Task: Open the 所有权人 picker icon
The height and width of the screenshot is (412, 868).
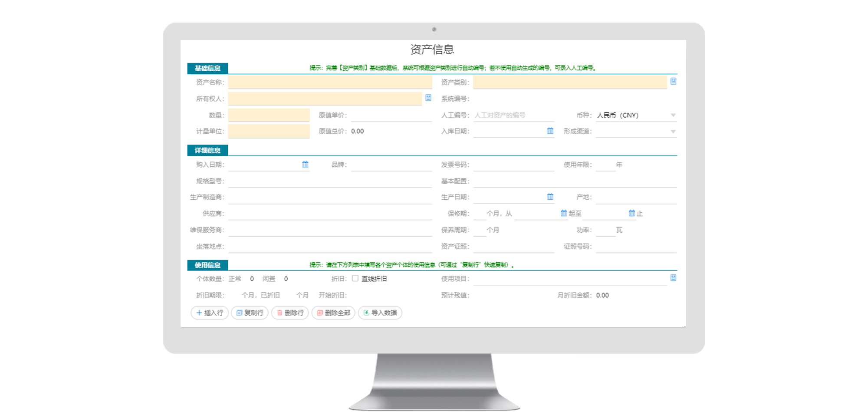Action: click(x=428, y=98)
